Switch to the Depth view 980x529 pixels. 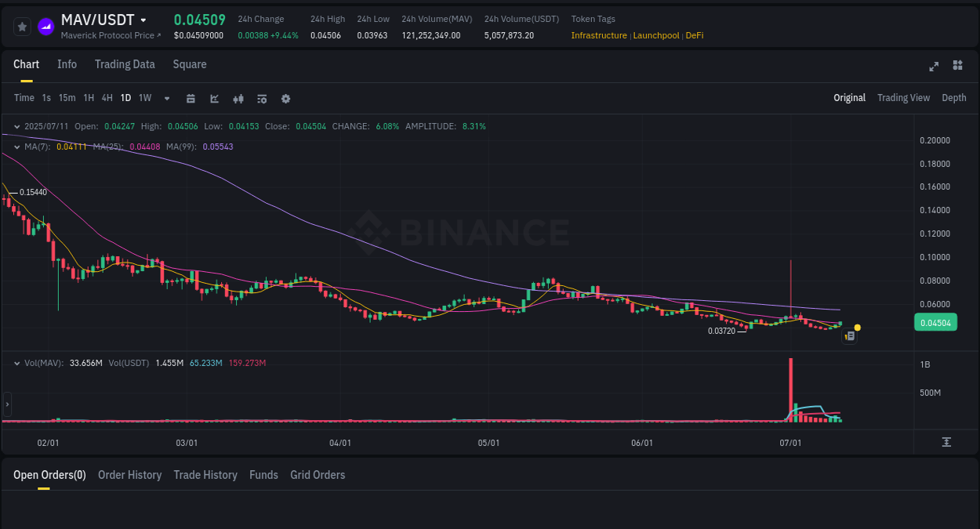coord(954,98)
